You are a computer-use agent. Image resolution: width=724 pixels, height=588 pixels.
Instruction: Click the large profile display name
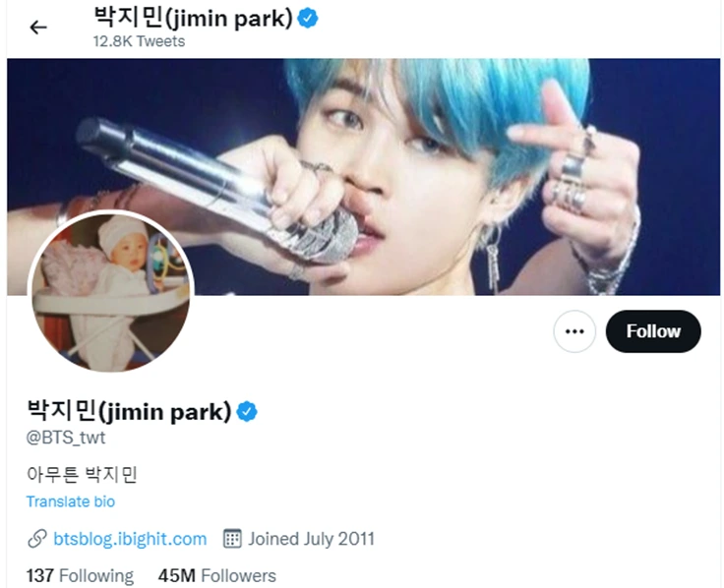(129, 411)
